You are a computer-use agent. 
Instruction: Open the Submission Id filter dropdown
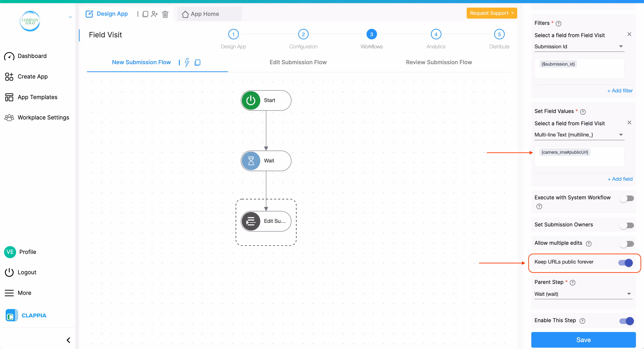(x=579, y=47)
